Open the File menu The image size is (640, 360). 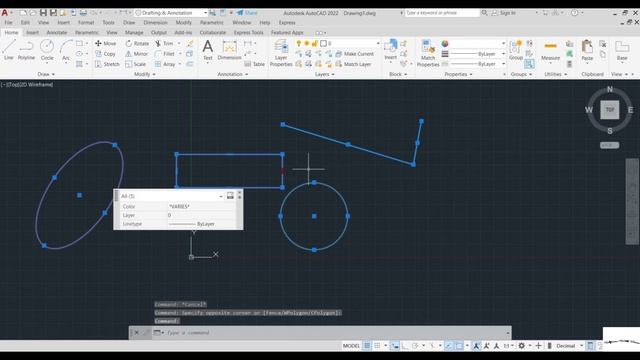[x=9, y=22]
